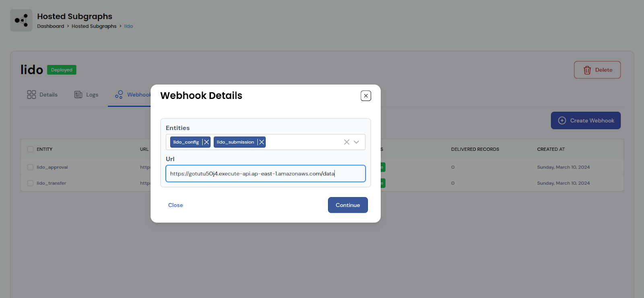Switch to the Webhooks tab
This screenshot has width=644, height=298.
coord(133,95)
